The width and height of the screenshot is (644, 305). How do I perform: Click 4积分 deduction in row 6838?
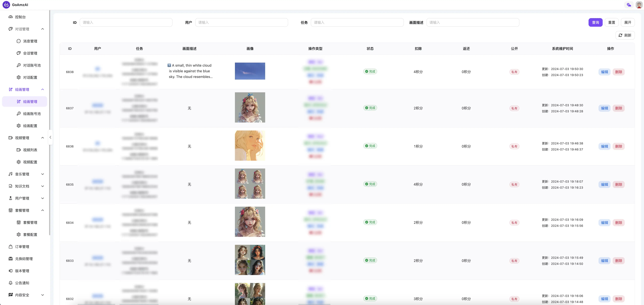pyautogui.click(x=418, y=72)
